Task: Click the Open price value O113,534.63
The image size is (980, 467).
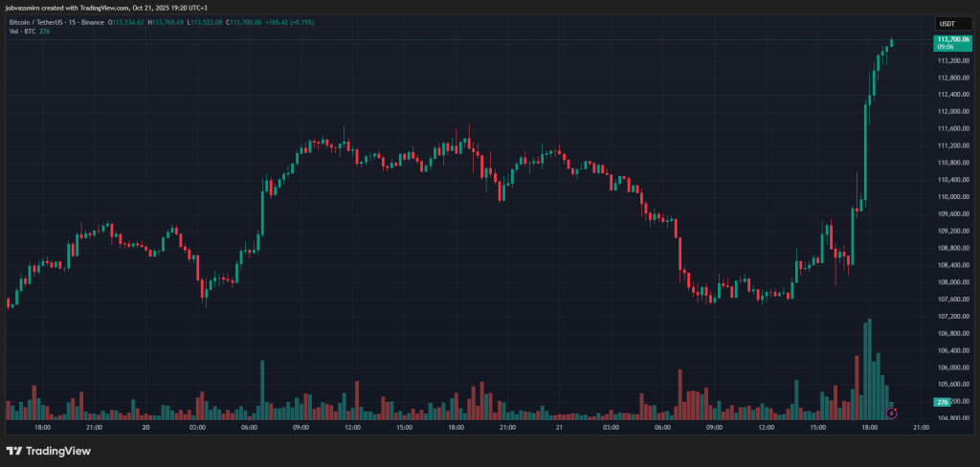Action: coord(126,21)
